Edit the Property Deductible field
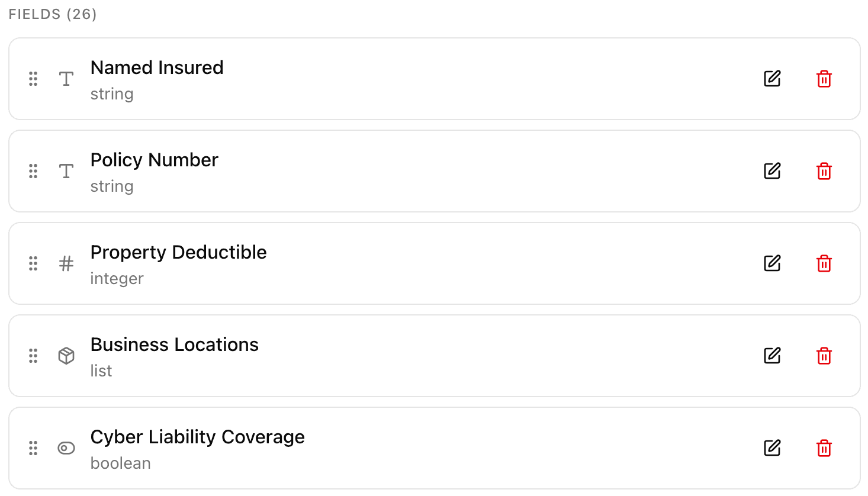The width and height of the screenshot is (868, 496). tap(772, 263)
